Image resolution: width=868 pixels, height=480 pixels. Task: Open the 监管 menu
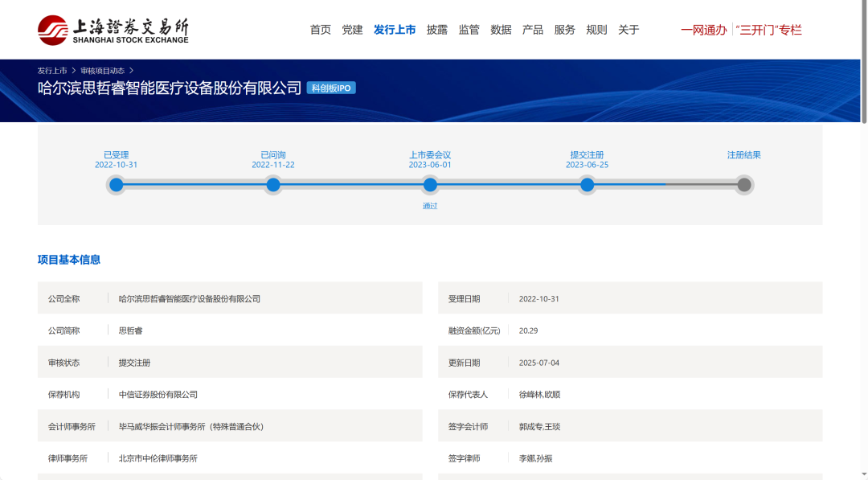click(469, 30)
